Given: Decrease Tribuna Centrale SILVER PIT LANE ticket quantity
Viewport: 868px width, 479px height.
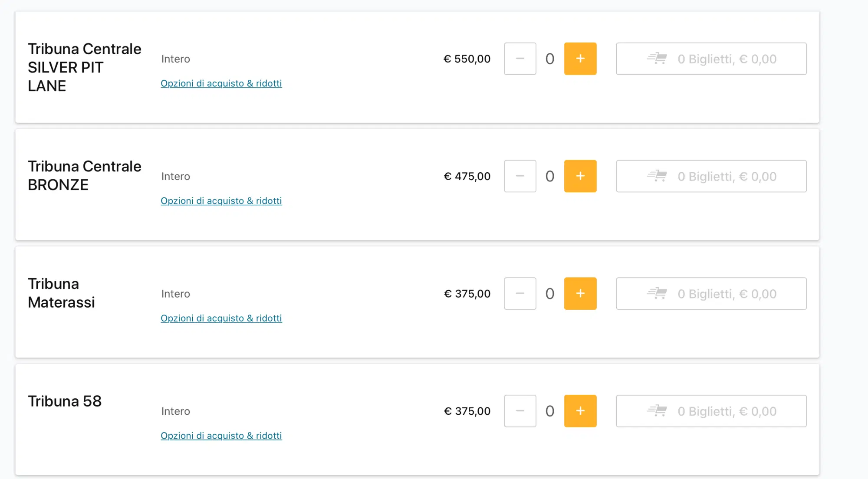Looking at the screenshot, I should [520, 59].
